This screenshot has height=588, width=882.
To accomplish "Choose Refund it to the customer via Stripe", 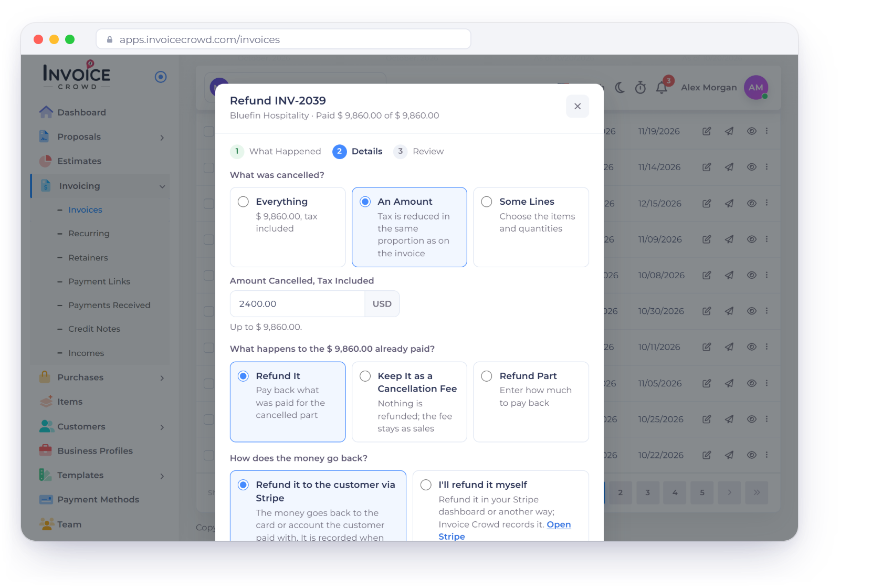I will point(318,506).
